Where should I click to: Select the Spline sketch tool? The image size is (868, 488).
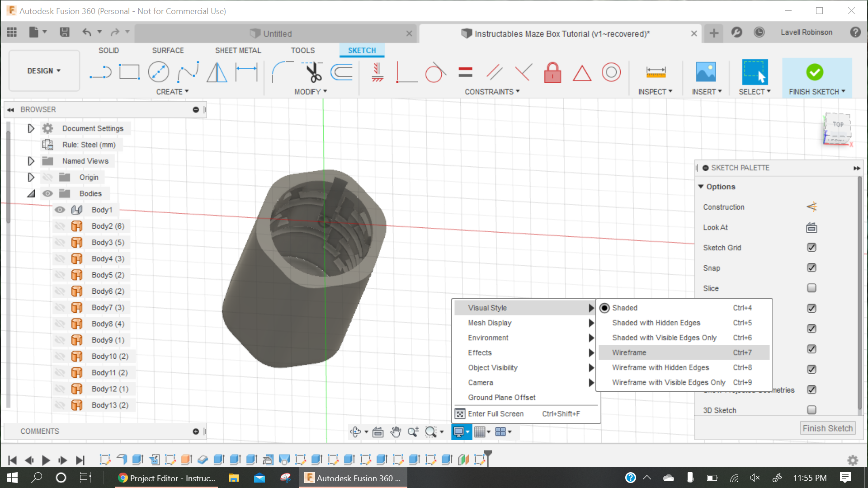point(188,72)
